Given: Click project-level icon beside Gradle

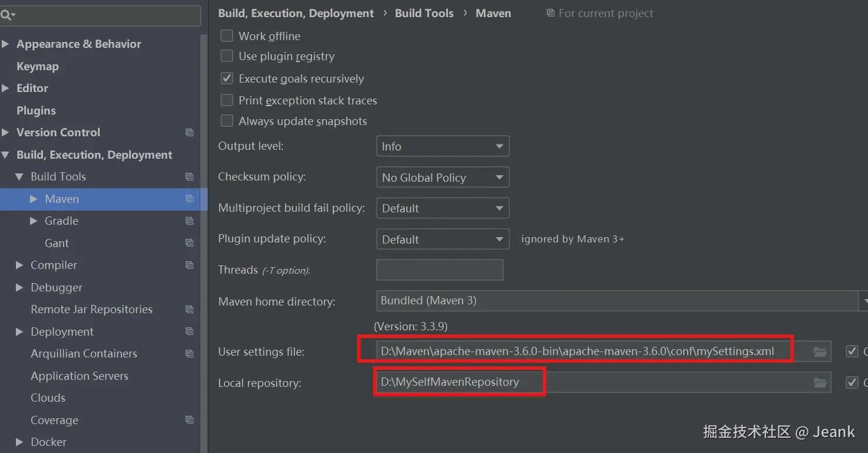Looking at the screenshot, I should (189, 221).
